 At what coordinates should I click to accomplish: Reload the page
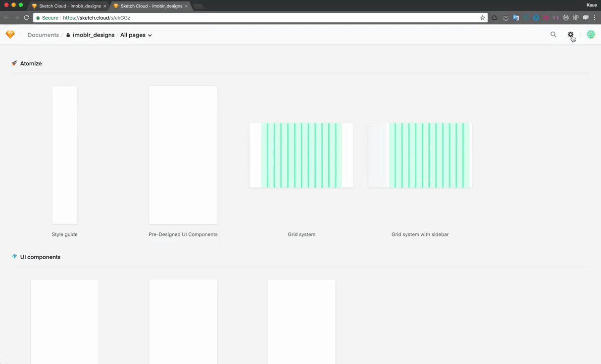click(26, 17)
